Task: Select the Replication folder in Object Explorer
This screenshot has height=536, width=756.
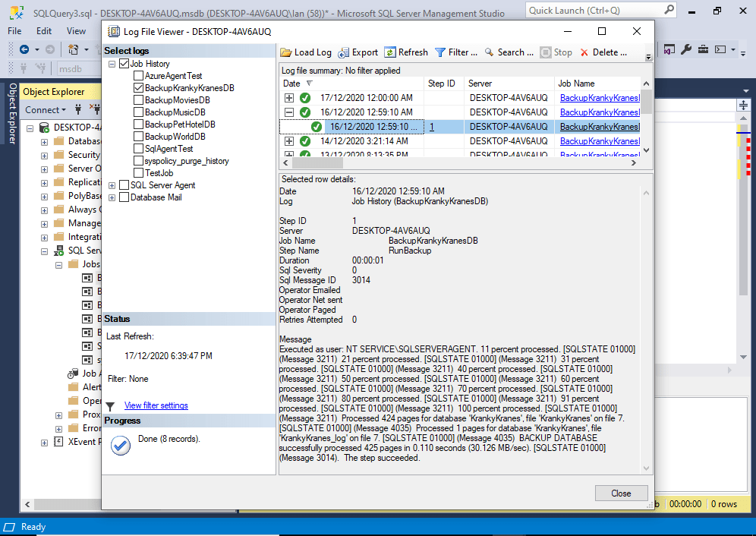Action: pos(84,182)
